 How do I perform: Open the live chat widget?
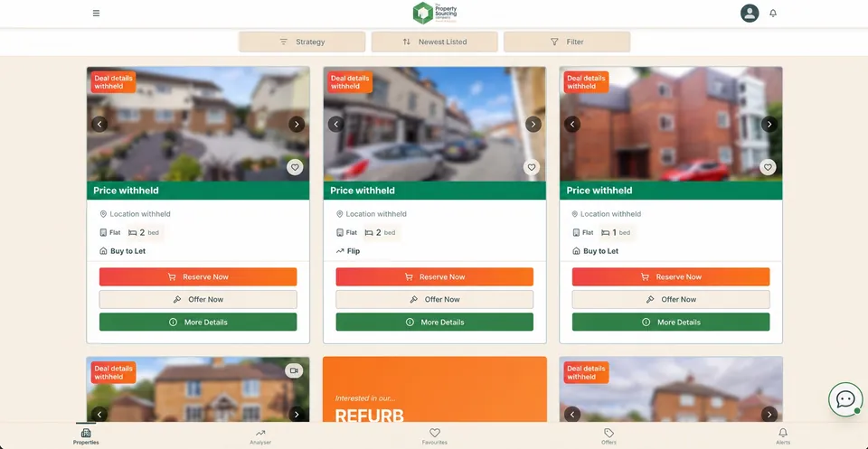[x=845, y=399]
